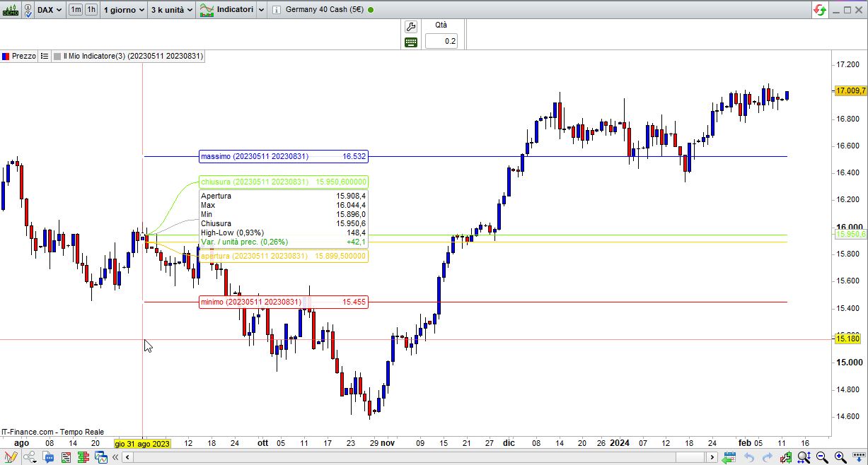This screenshot has height=465, width=868.
Task: Click the Germany 40 Cash (5€) label
Action: [325, 10]
